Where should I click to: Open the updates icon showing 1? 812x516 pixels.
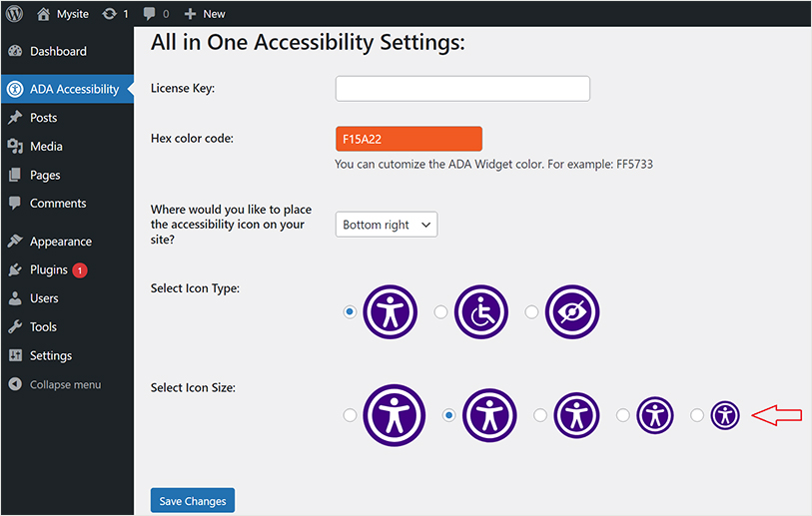pos(109,14)
